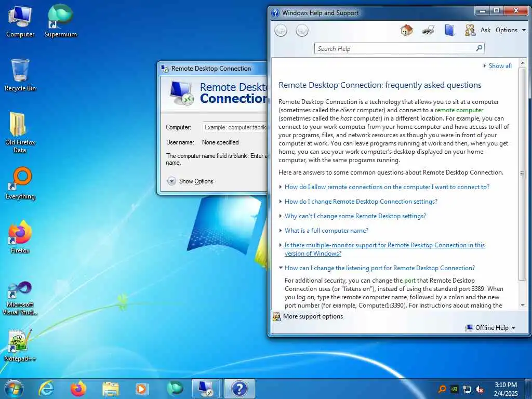Select the Recycle Bin icon

coord(20,75)
